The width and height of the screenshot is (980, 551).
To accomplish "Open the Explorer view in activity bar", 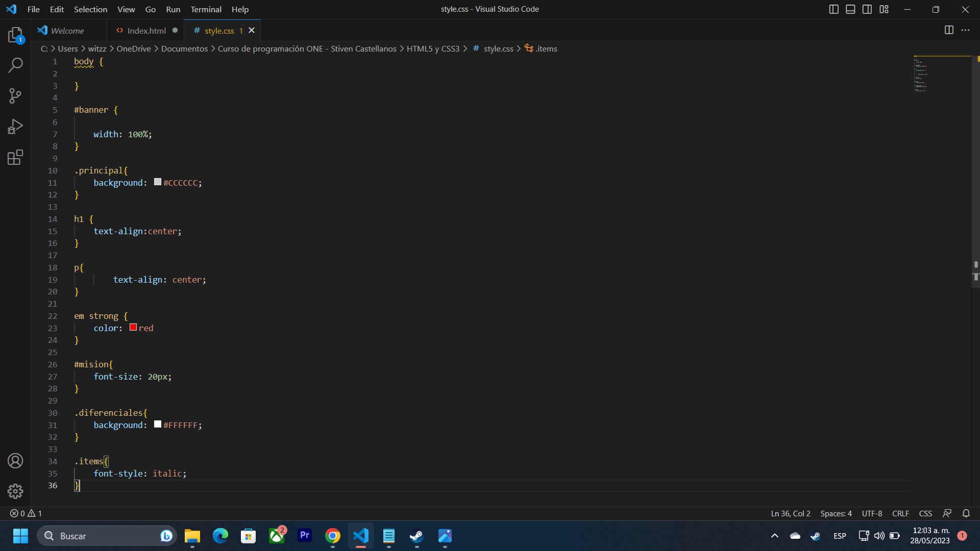I will click(x=15, y=35).
